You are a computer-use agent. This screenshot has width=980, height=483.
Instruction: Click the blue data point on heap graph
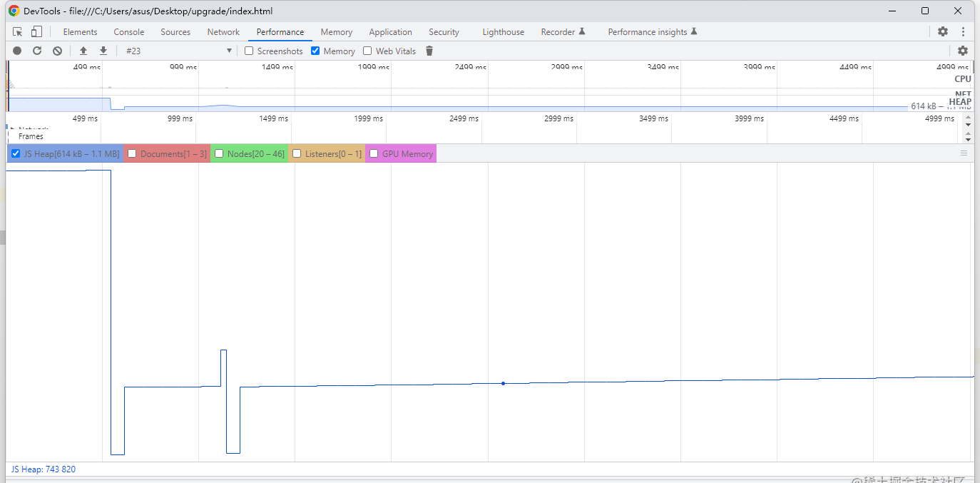coord(503,384)
